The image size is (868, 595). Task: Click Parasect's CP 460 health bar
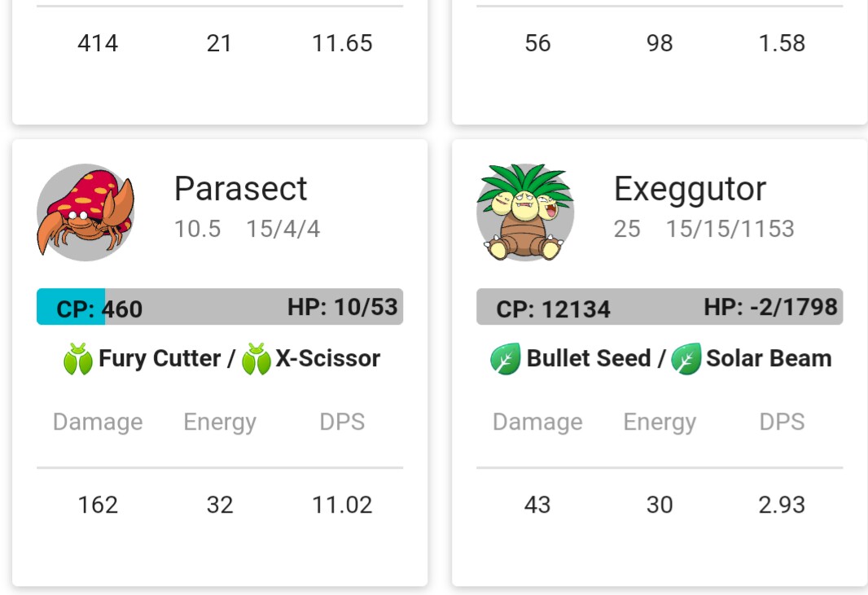click(220, 307)
